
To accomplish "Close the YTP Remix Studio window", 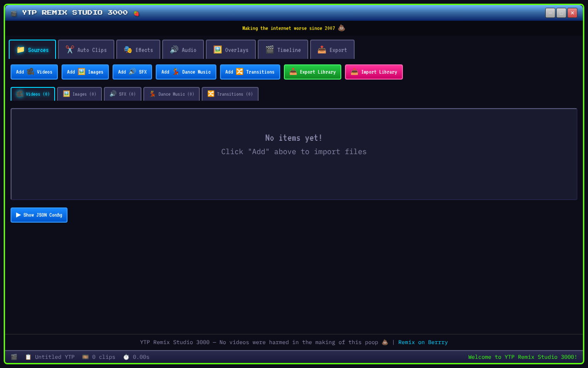I will tap(572, 13).
